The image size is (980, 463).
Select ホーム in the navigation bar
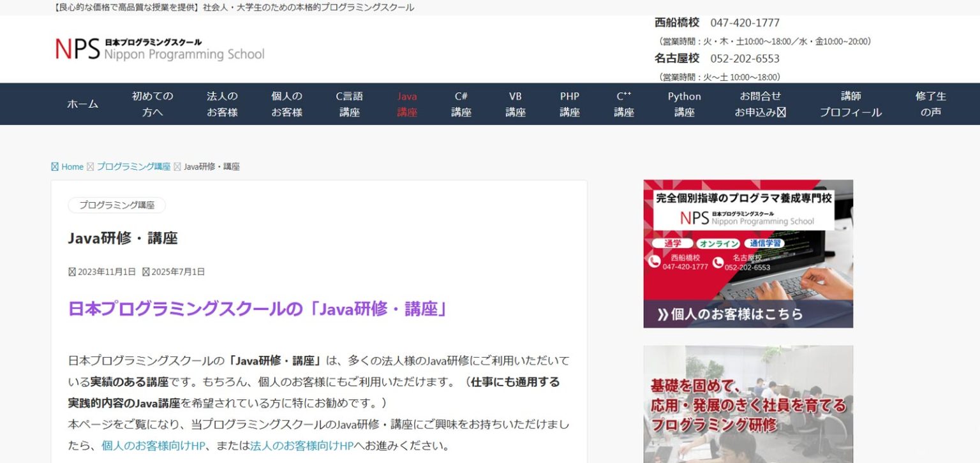(x=83, y=103)
